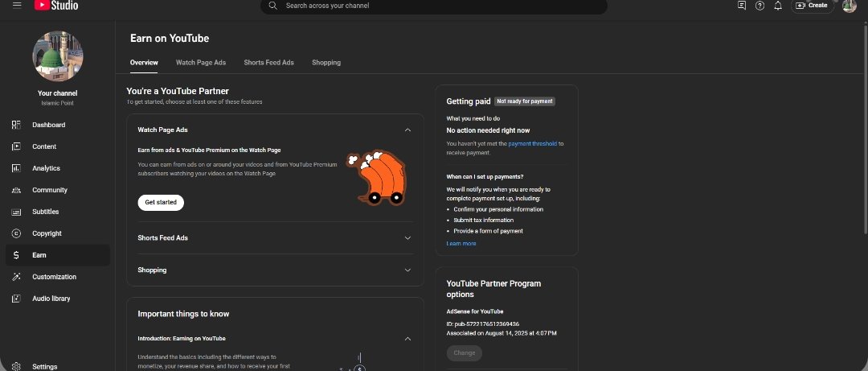Click the Not ready for payment badge
868x371 pixels.
tap(524, 101)
